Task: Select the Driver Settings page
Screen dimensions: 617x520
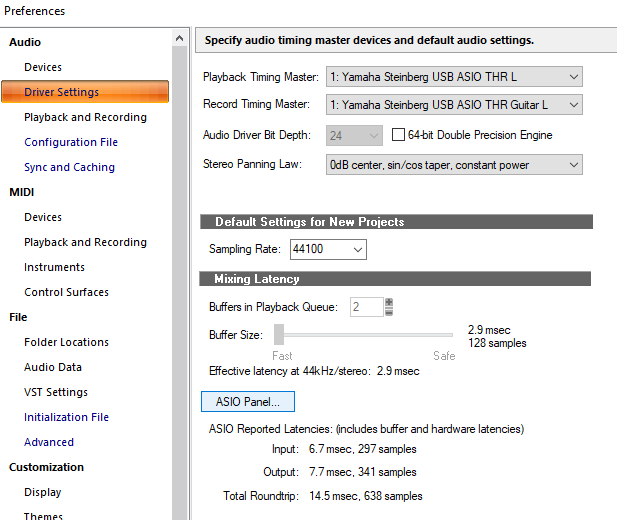Action: click(61, 92)
